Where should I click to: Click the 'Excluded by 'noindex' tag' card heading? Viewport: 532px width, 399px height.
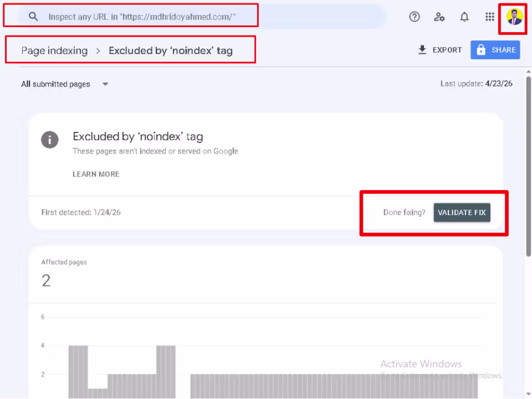coord(138,136)
